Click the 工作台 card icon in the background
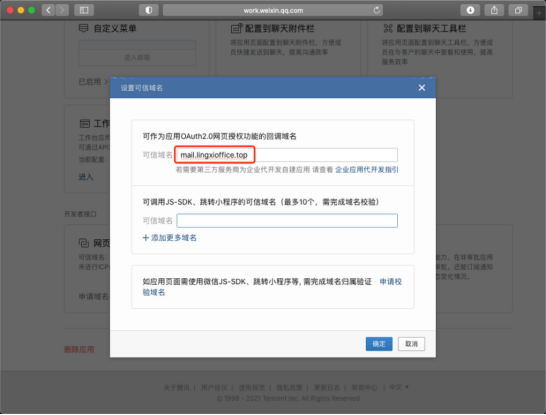Image resolution: width=546 pixels, height=415 pixels. pyautogui.click(x=85, y=124)
